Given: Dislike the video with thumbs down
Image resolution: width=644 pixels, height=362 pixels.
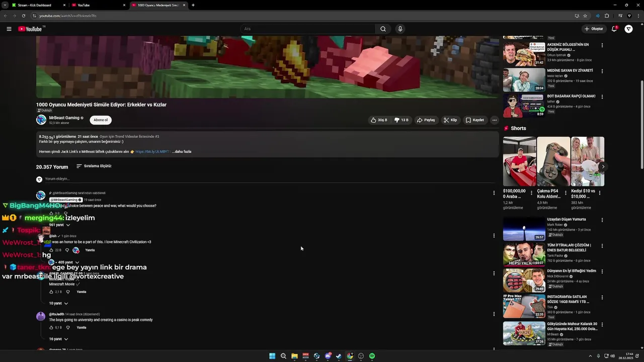Looking at the screenshot, I should tap(401, 120).
